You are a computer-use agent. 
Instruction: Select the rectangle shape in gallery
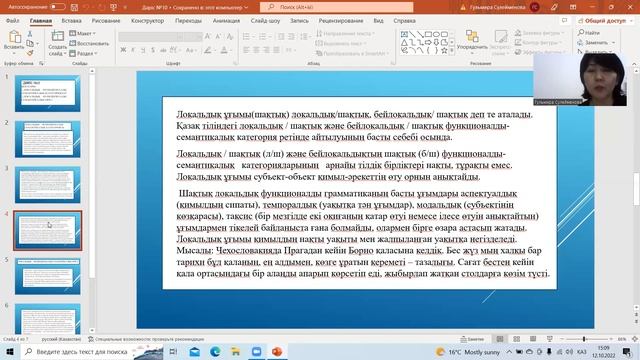[x=428, y=34]
